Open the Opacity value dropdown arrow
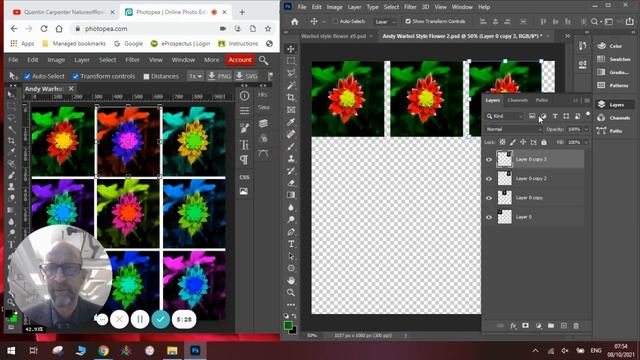 [x=587, y=129]
